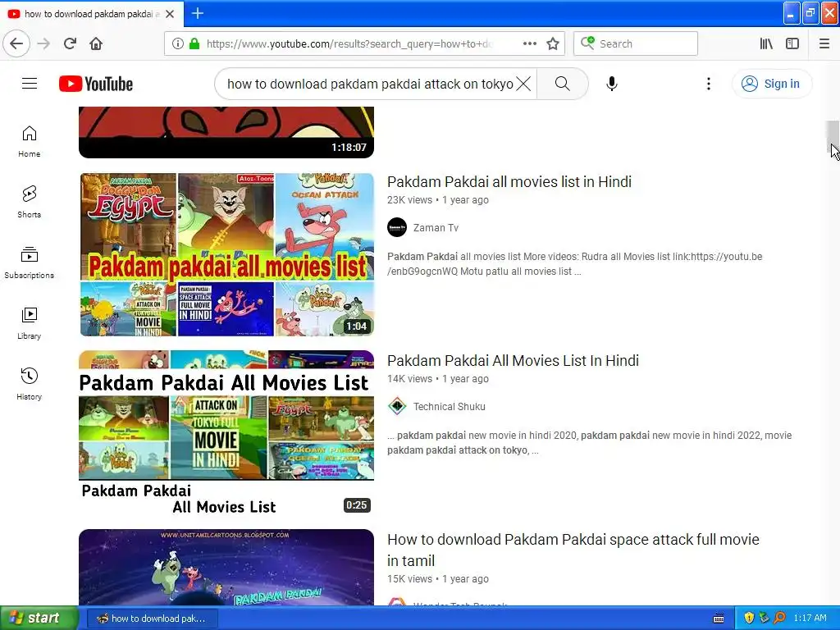840x630 pixels.
Task: Click the browser forward arrow
Action: pos(43,43)
